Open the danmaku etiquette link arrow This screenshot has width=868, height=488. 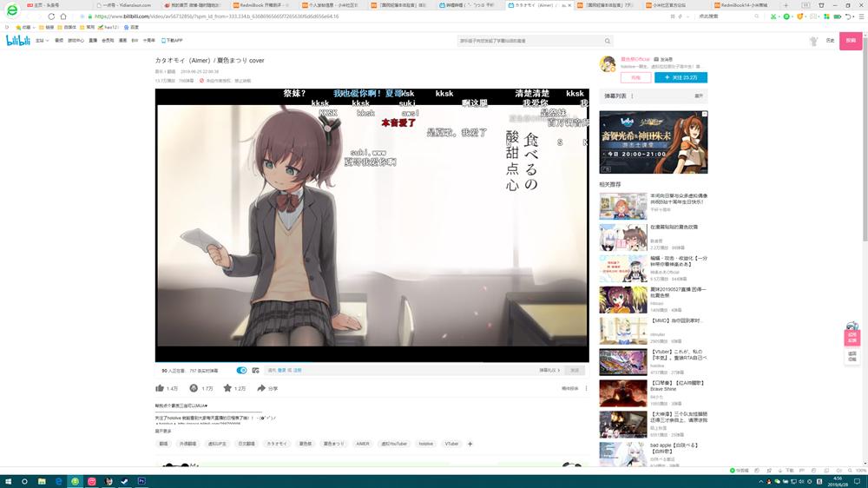(x=549, y=370)
